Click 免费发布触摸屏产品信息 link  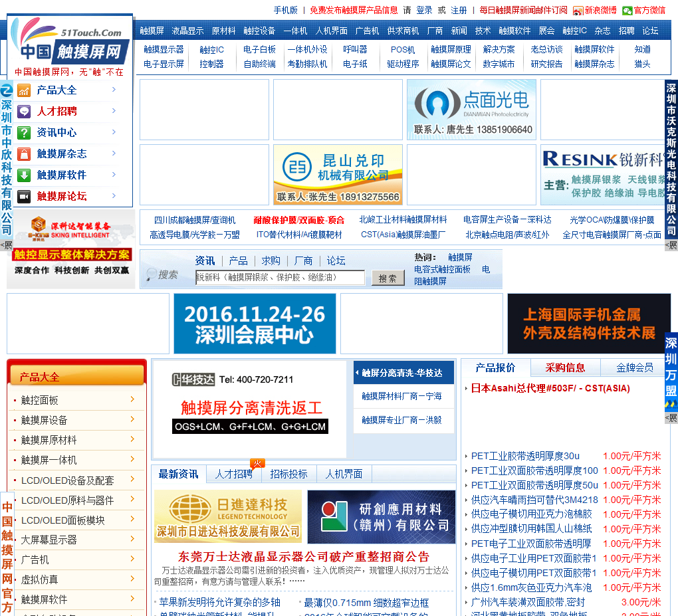[354, 11]
